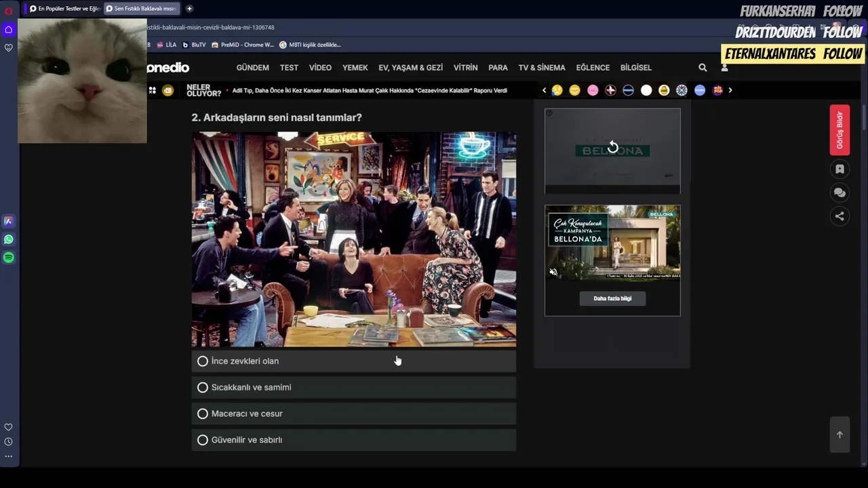Open MBTI kişilik özellikle bookmark

tap(310, 45)
